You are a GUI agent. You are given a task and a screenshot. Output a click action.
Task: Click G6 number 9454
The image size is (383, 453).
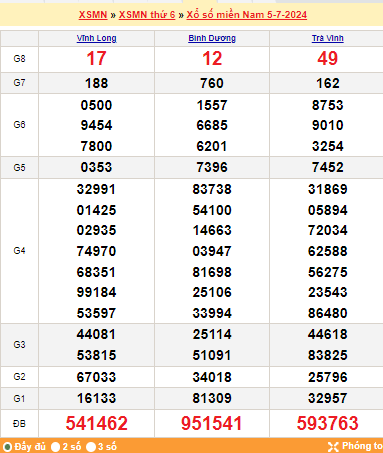click(97, 125)
